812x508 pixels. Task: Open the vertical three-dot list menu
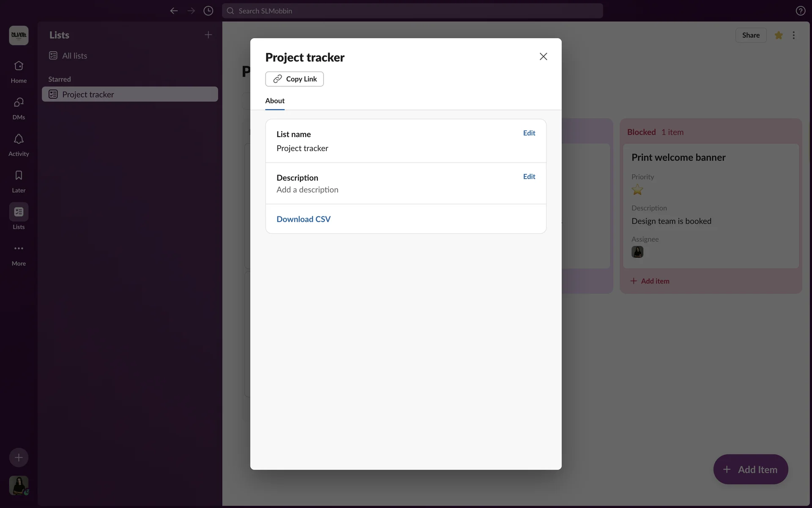(793, 35)
